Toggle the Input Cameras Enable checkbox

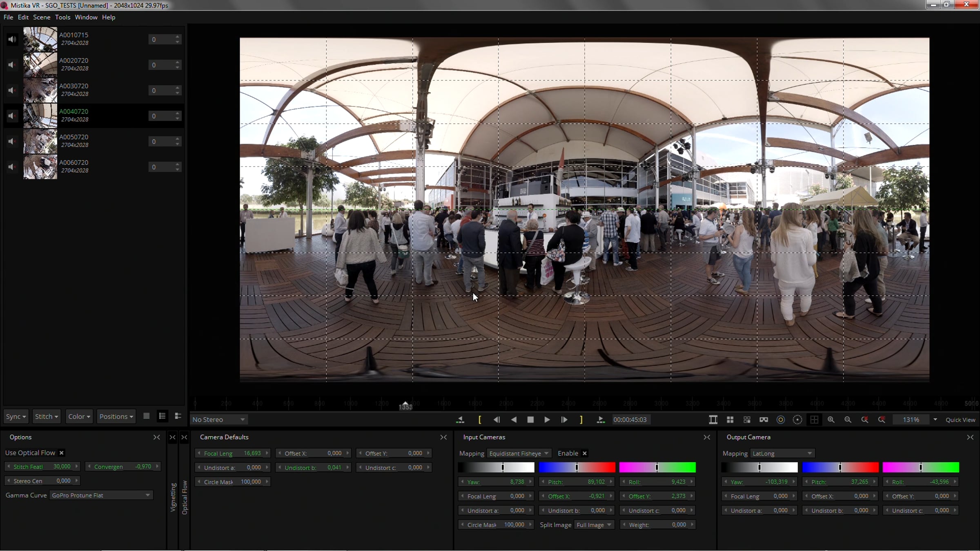tap(585, 453)
